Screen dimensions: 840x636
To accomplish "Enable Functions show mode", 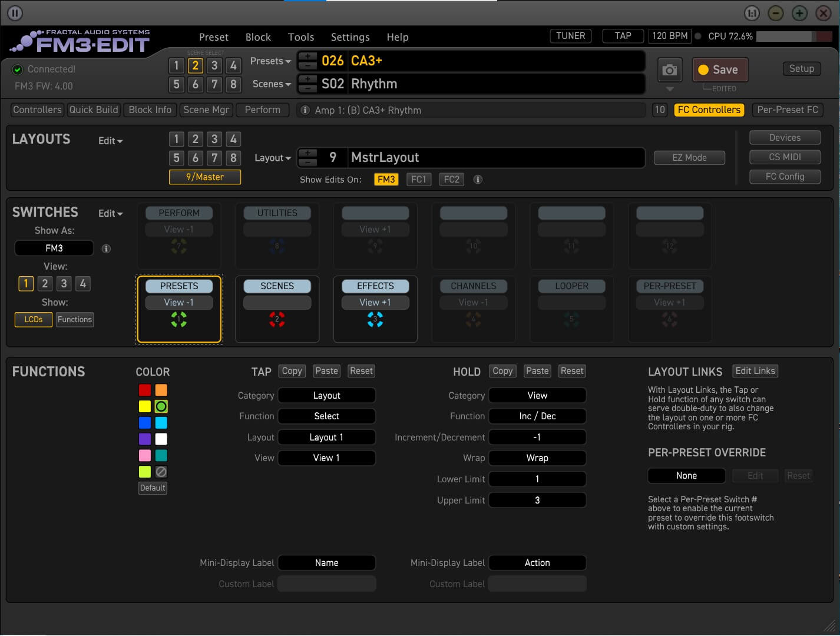I will click(x=75, y=319).
